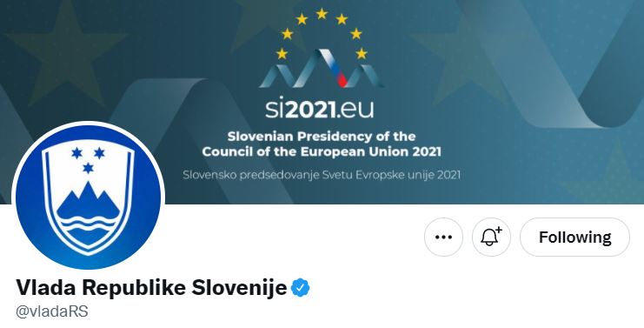Viewport: 644px width, 328px height.
Task: Click the three blue stars in avatar
Action: coord(89,160)
